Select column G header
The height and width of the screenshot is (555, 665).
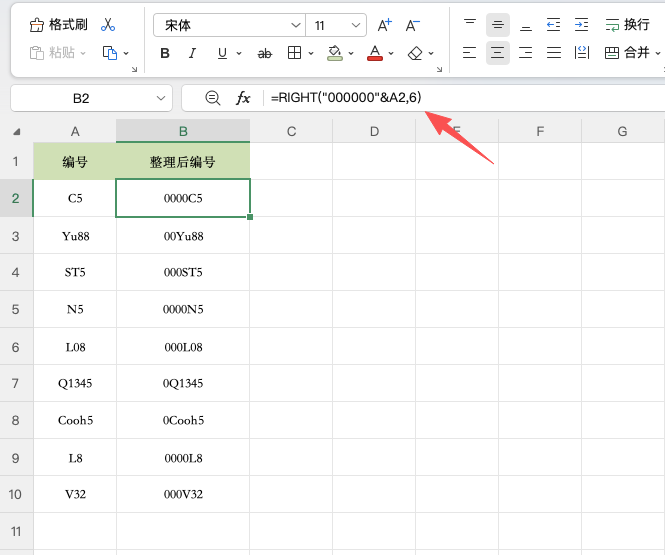click(622, 131)
